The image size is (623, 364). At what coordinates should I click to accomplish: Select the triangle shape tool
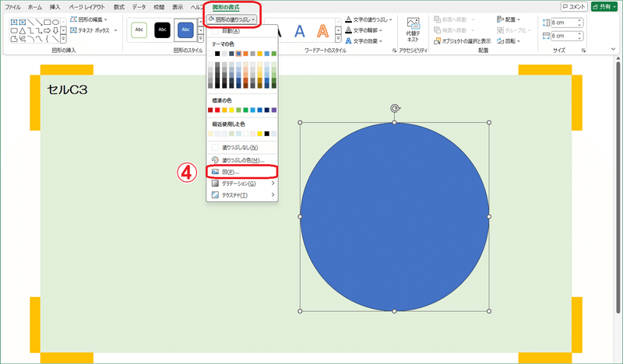(23, 30)
